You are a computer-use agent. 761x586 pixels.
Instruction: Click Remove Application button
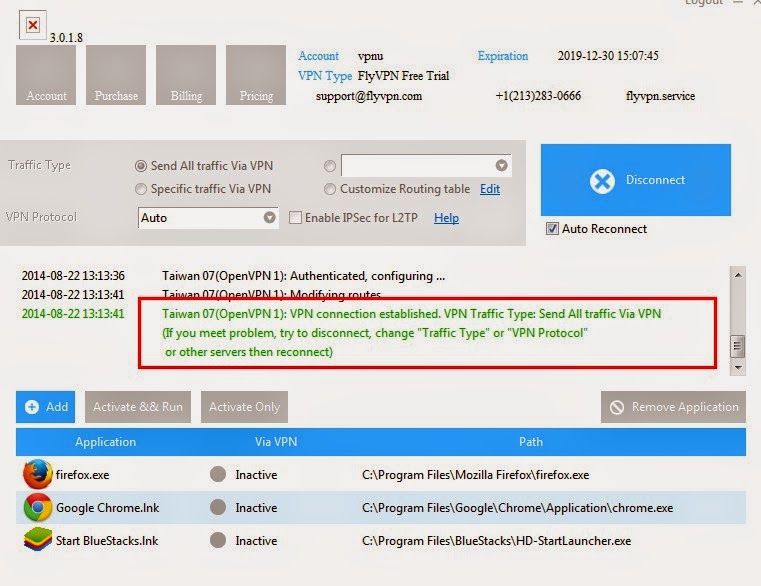[x=673, y=407]
